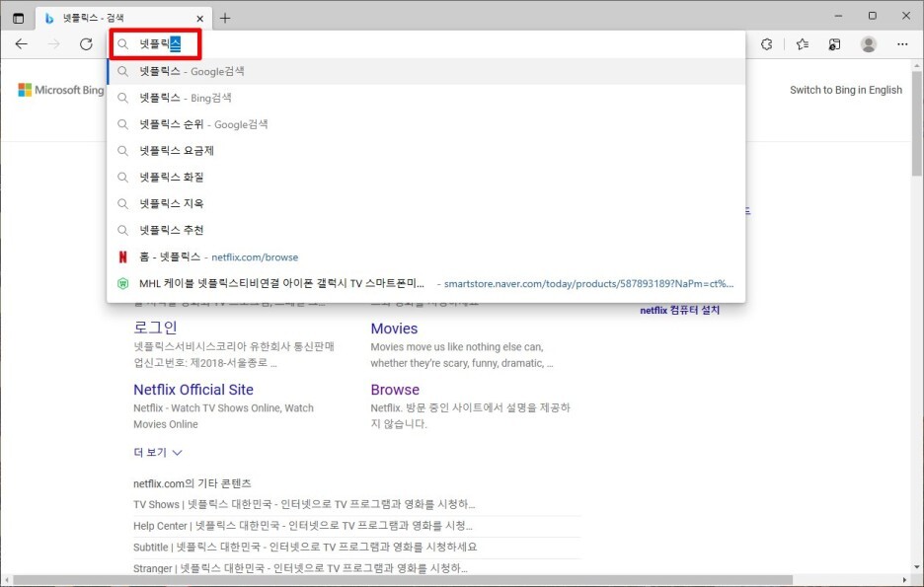Open the Extensions puzzle icon
The image size is (924, 587).
click(767, 44)
